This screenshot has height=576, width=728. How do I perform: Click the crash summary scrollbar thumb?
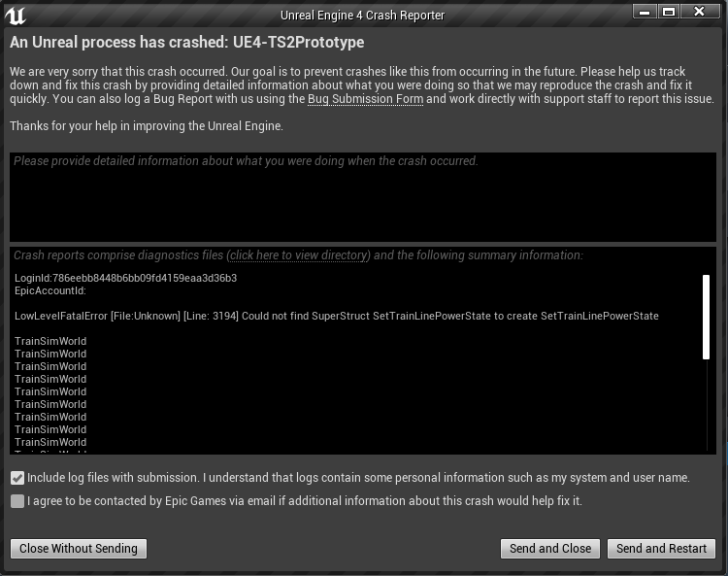pyautogui.click(x=706, y=318)
